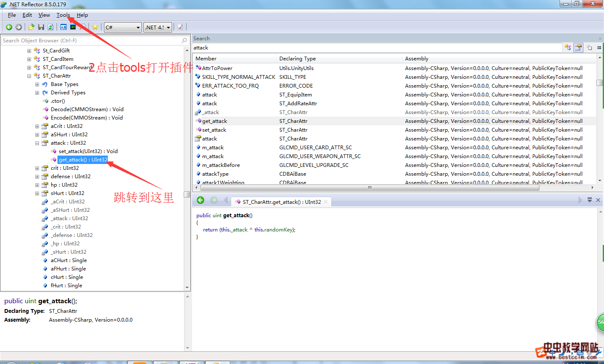Close the decompiler pane with X

click(598, 200)
